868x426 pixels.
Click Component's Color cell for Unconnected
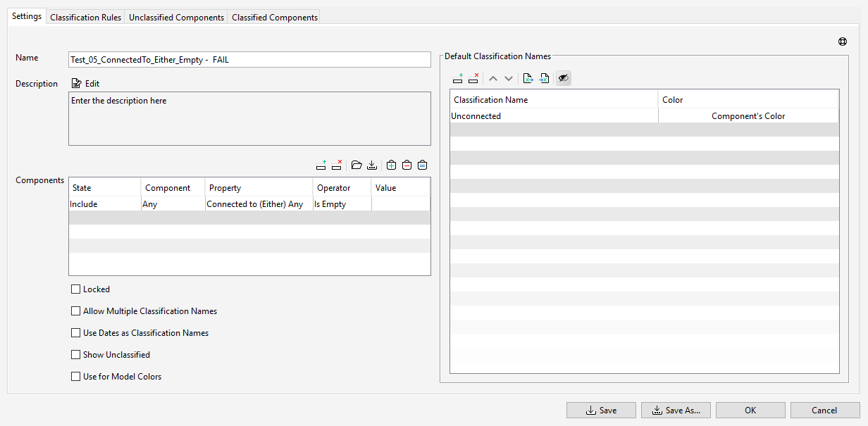click(748, 116)
